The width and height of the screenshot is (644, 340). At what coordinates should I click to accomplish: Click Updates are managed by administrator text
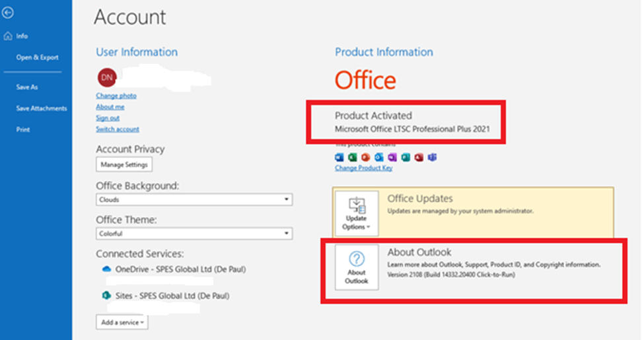point(460,211)
